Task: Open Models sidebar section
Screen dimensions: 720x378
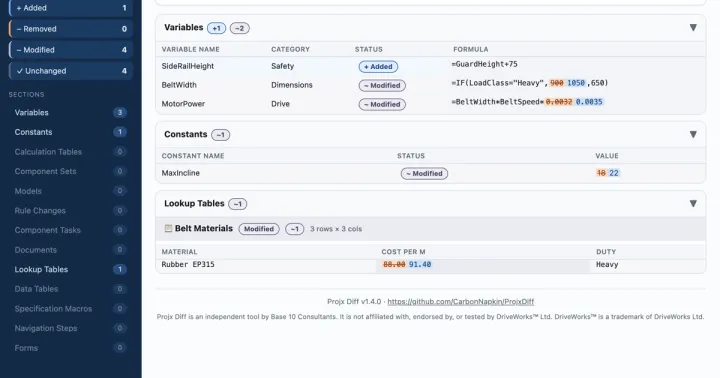Action: click(71, 191)
